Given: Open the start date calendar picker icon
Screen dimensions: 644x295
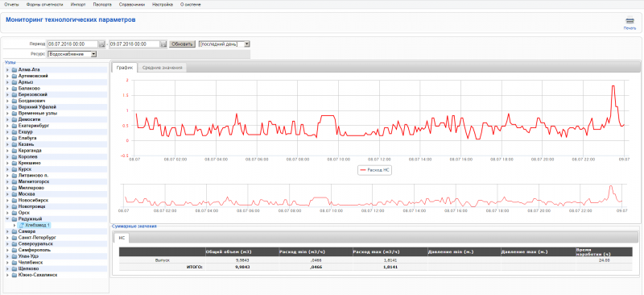Looking at the screenshot, I should [x=101, y=44].
